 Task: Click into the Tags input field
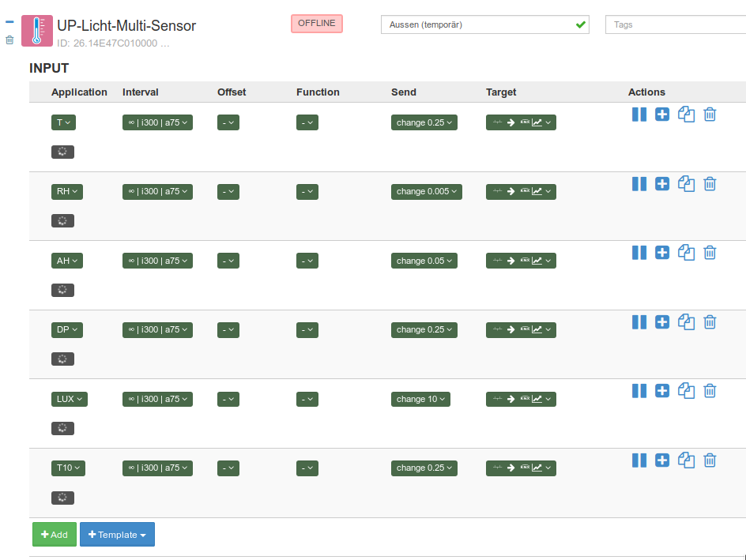click(x=676, y=24)
